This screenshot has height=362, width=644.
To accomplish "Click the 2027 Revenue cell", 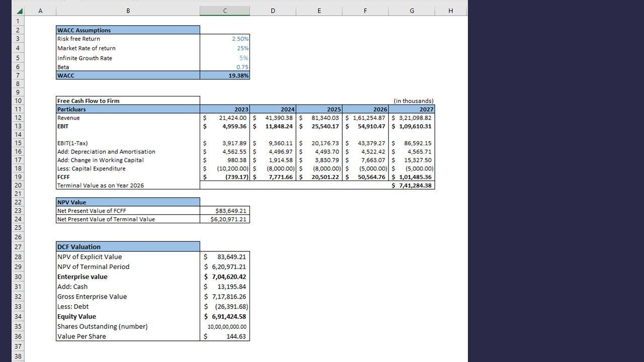I will point(412,118).
